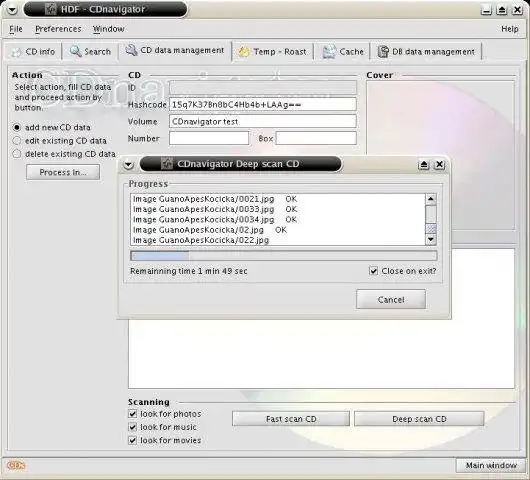Open the CD info tab

pyautogui.click(x=33, y=52)
